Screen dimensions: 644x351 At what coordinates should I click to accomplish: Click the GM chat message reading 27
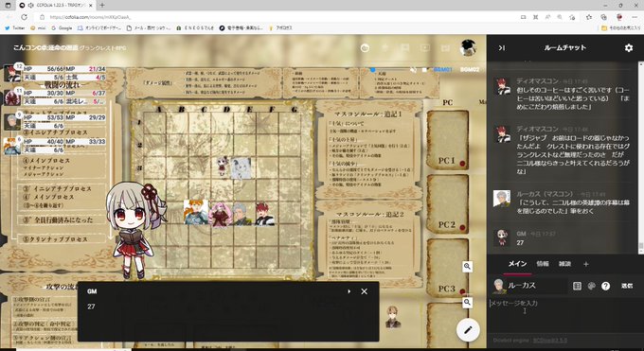click(x=562, y=238)
